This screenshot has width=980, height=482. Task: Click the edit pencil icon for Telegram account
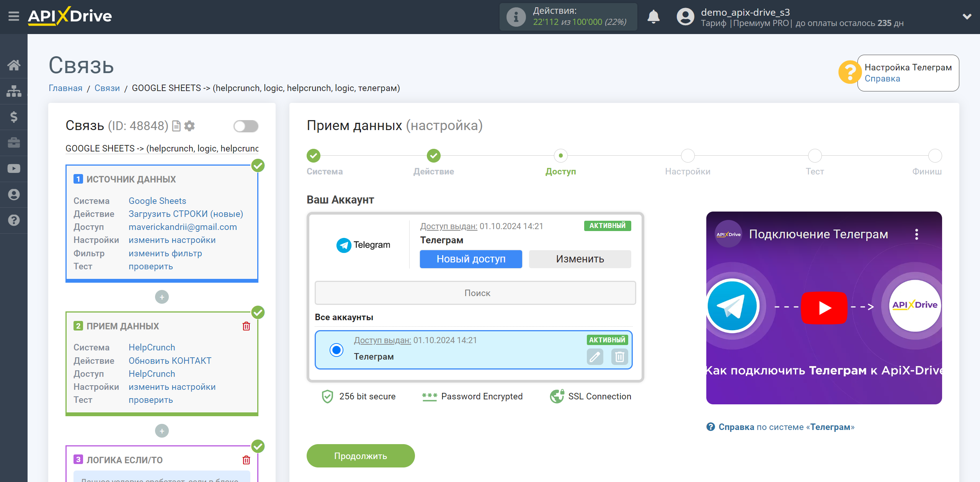(595, 357)
